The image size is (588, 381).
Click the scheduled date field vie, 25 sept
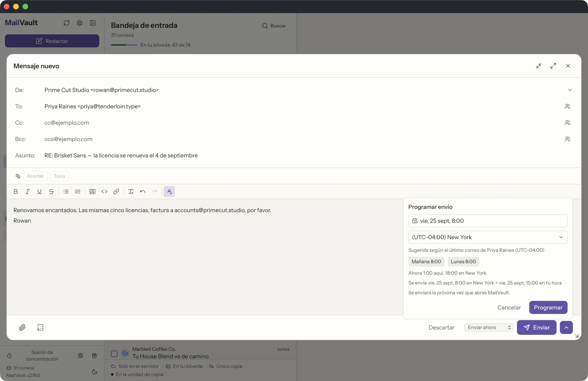tap(488, 221)
